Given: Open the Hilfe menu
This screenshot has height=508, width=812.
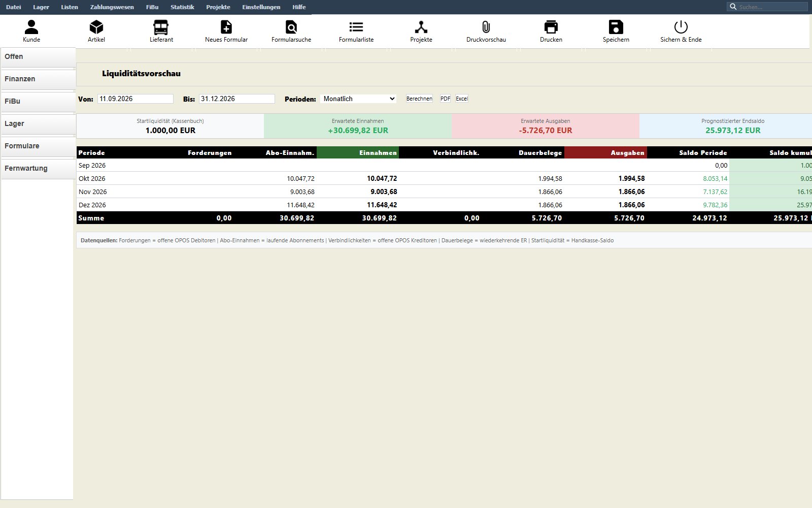Looking at the screenshot, I should (x=299, y=7).
